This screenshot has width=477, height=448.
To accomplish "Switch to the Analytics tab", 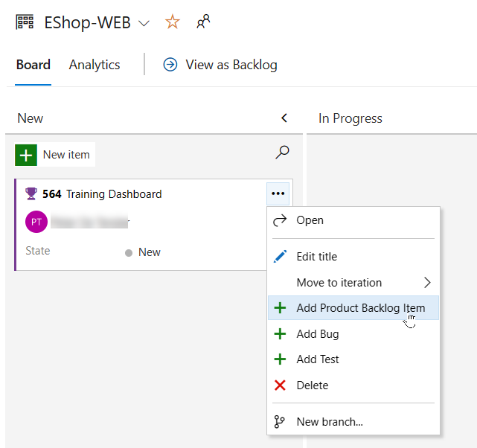I will 95,65.
